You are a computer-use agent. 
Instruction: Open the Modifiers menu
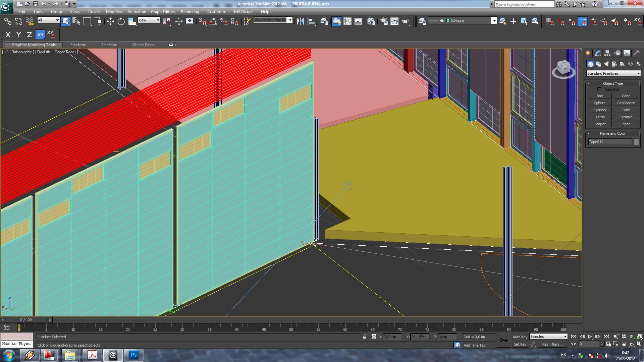coord(114,11)
